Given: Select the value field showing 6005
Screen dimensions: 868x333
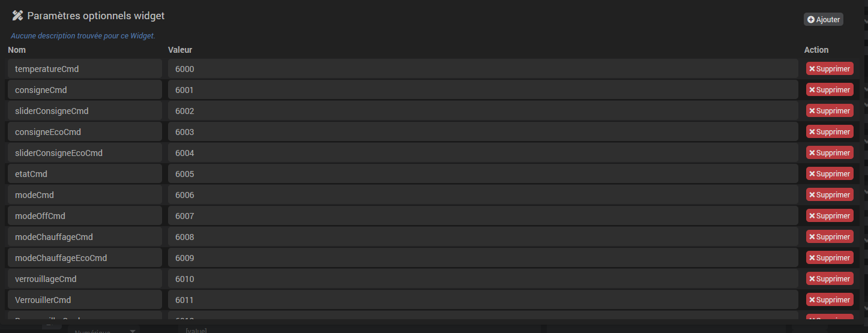Looking at the screenshot, I should pos(483,174).
